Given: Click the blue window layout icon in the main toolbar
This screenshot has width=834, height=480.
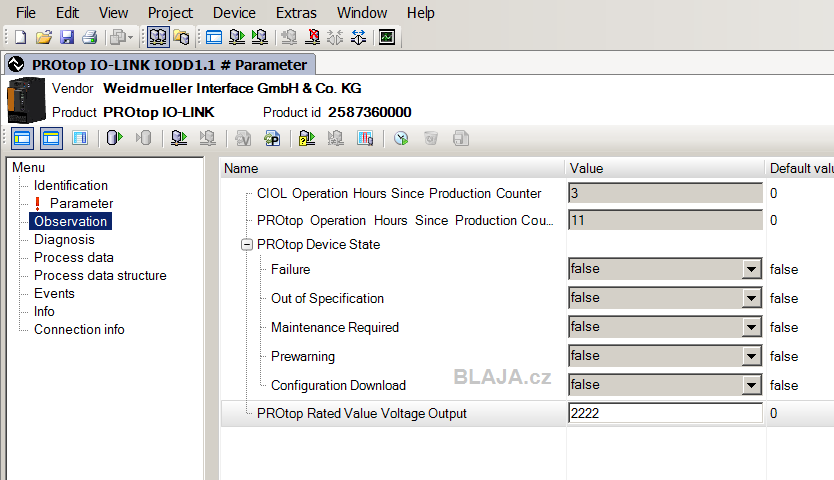Looking at the screenshot, I should click(x=214, y=37).
